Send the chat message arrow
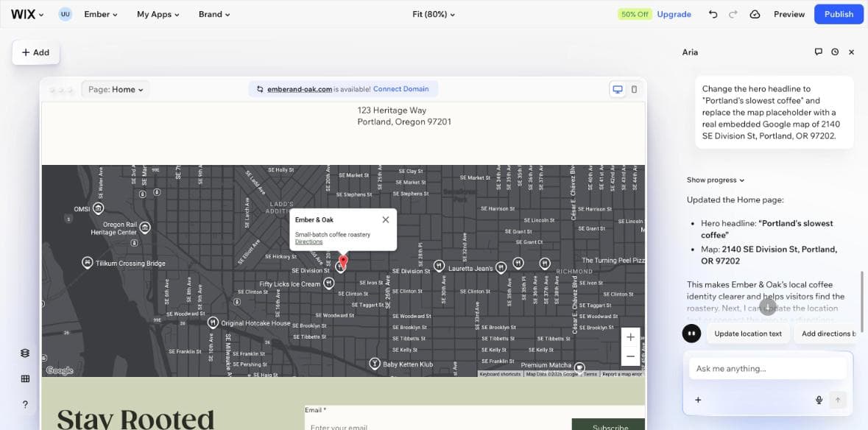 (x=838, y=400)
